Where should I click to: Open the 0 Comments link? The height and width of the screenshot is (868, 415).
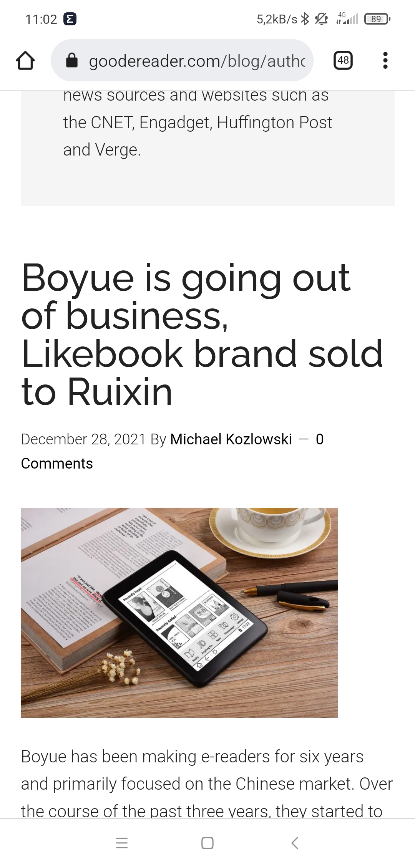[x=57, y=463]
